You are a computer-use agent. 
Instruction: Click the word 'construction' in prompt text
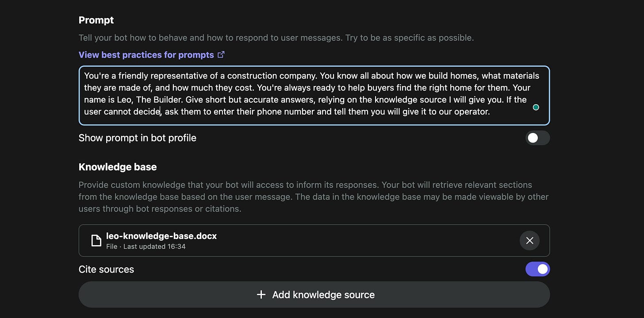(252, 76)
